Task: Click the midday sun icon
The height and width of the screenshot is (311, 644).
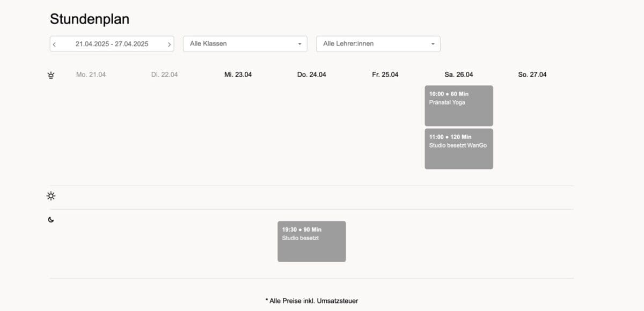Action: pos(51,196)
